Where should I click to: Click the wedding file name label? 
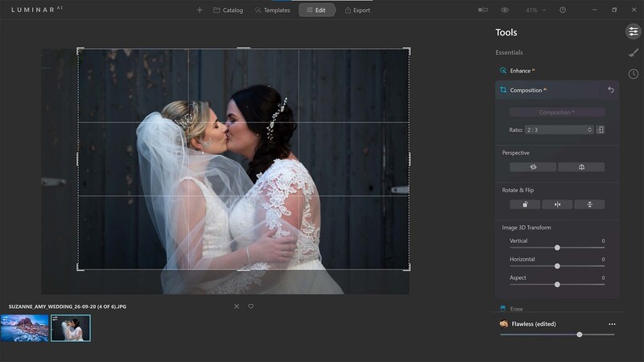[x=68, y=306]
